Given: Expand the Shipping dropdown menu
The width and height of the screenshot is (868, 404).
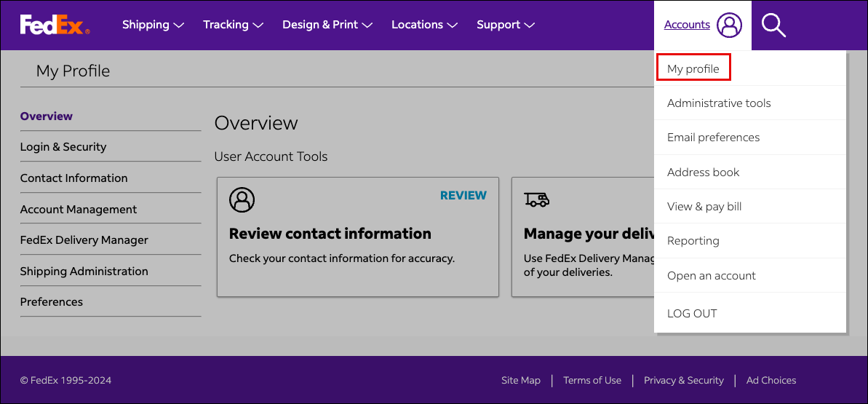Looking at the screenshot, I should click(153, 25).
